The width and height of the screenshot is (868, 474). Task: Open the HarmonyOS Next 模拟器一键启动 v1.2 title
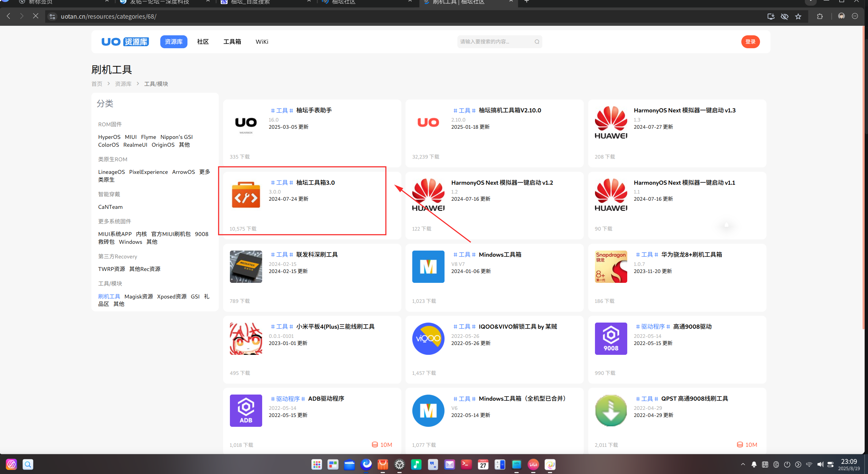pos(502,183)
